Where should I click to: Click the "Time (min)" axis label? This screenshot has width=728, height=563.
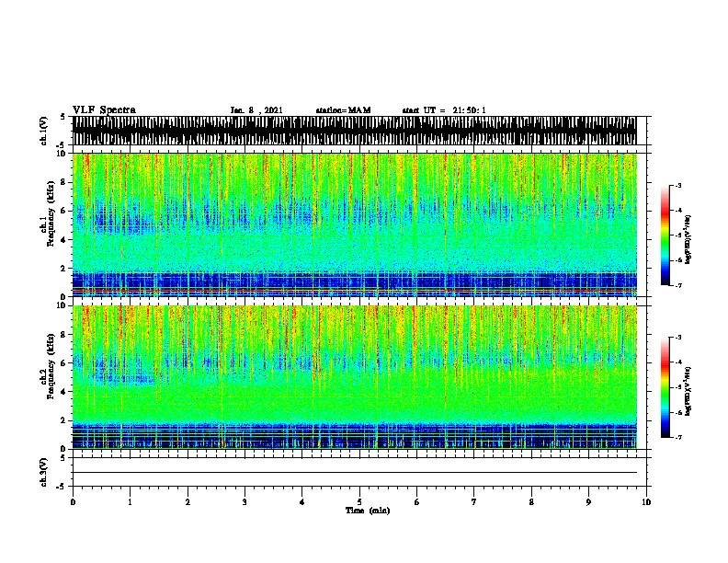click(368, 511)
